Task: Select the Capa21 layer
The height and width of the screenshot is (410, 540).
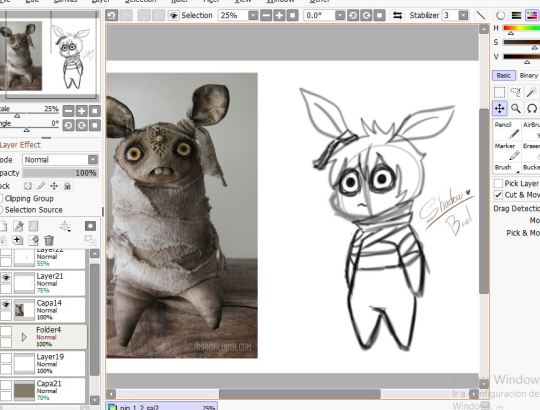Action: (x=43, y=390)
